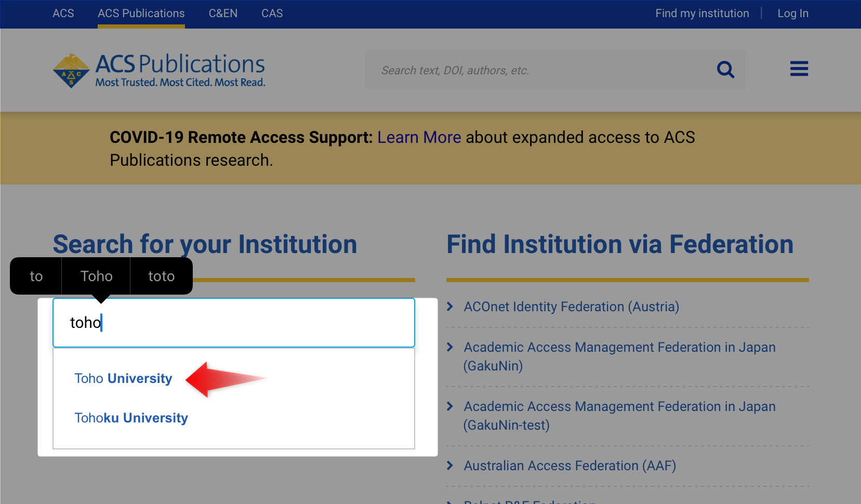Screen dimensions: 861x504
Task: Open Australian Access Federation (AAF) entry
Action: click(x=570, y=466)
